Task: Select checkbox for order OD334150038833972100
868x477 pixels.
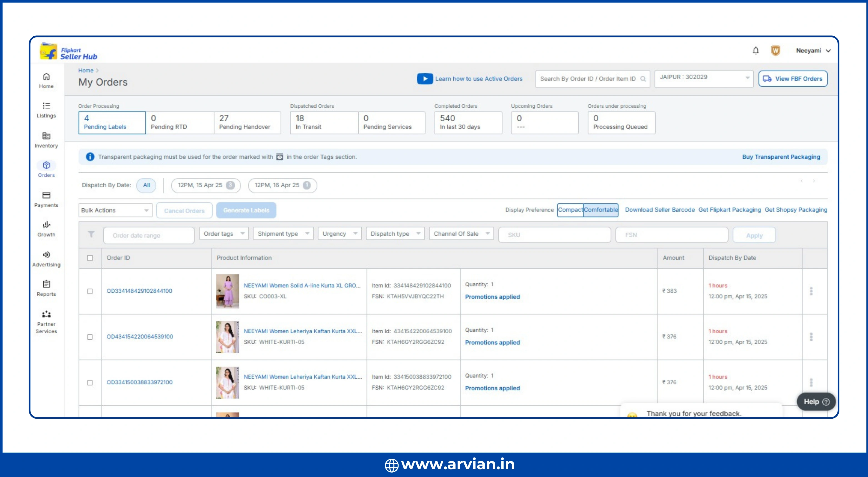Action: pos(90,383)
